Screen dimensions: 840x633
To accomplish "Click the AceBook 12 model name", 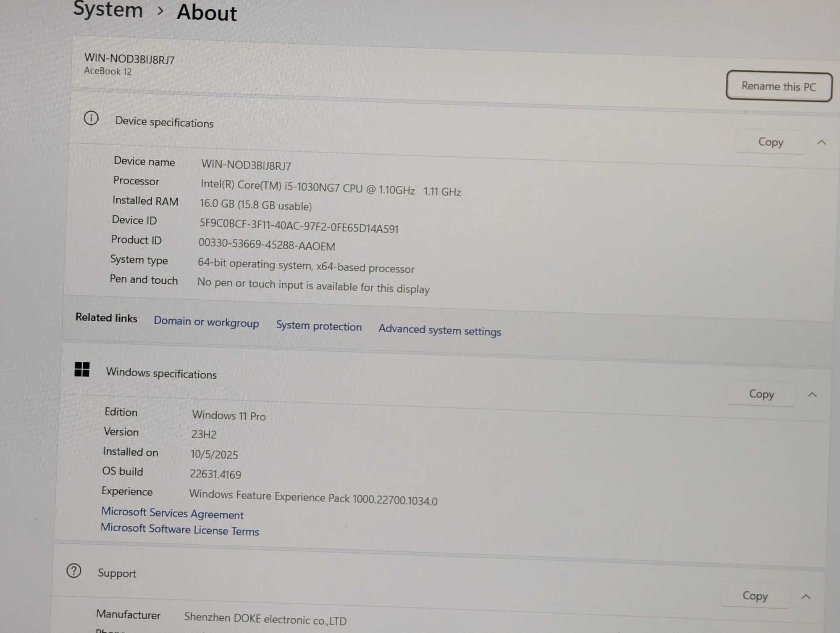I will (108, 71).
